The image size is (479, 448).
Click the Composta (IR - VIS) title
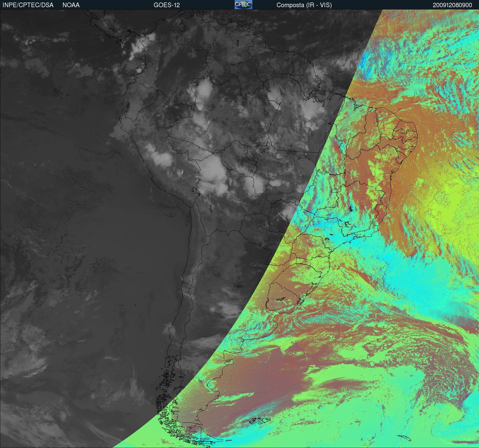click(x=304, y=5)
